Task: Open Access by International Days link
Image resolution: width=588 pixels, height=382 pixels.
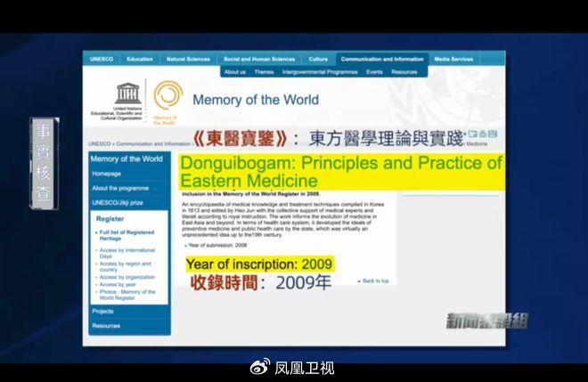Action: (x=127, y=253)
